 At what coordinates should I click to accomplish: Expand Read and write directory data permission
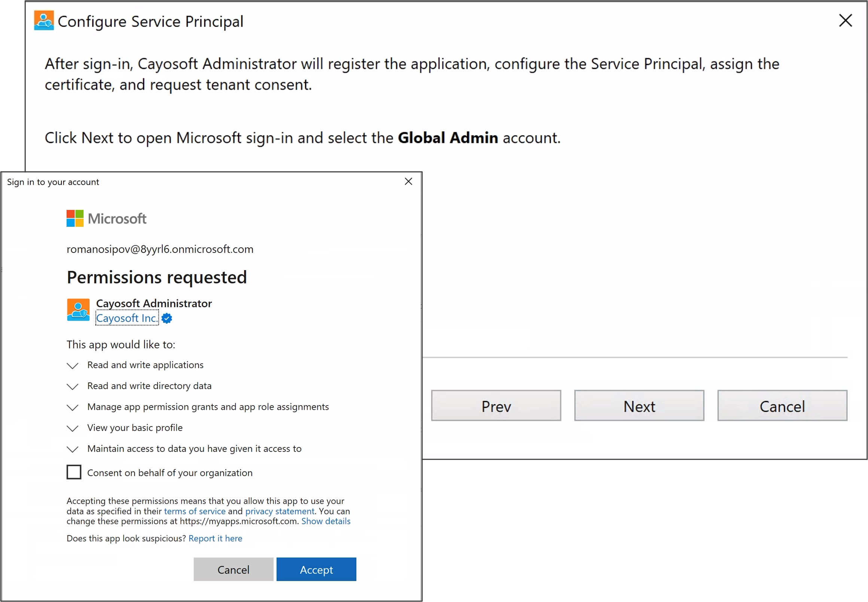[73, 386]
